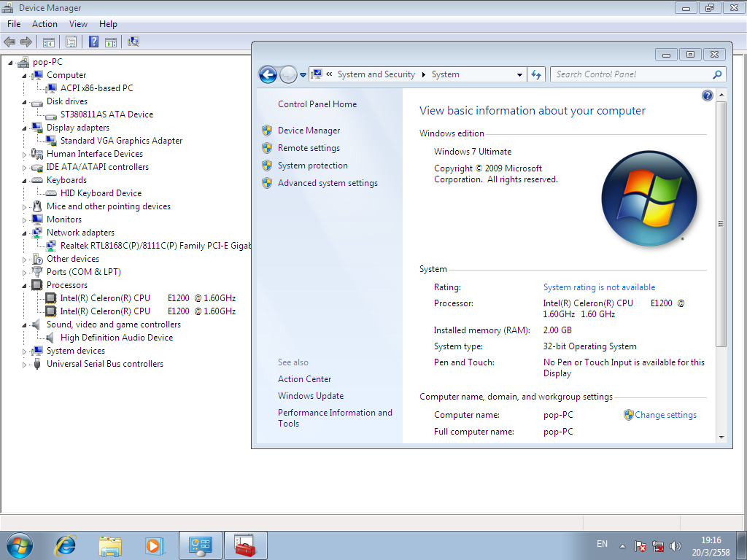Collapse the Computer category
The height and width of the screenshot is (560, 747).
point(24,76)
